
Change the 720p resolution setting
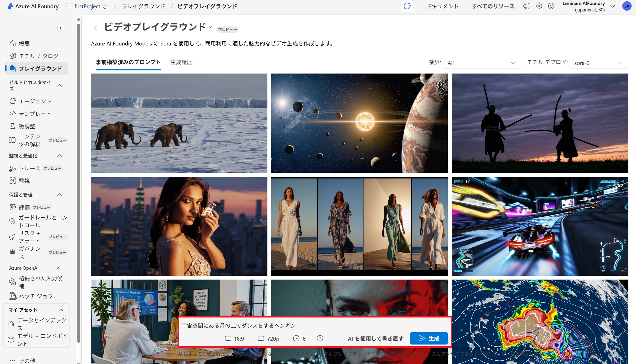click(x=268, y=338)
